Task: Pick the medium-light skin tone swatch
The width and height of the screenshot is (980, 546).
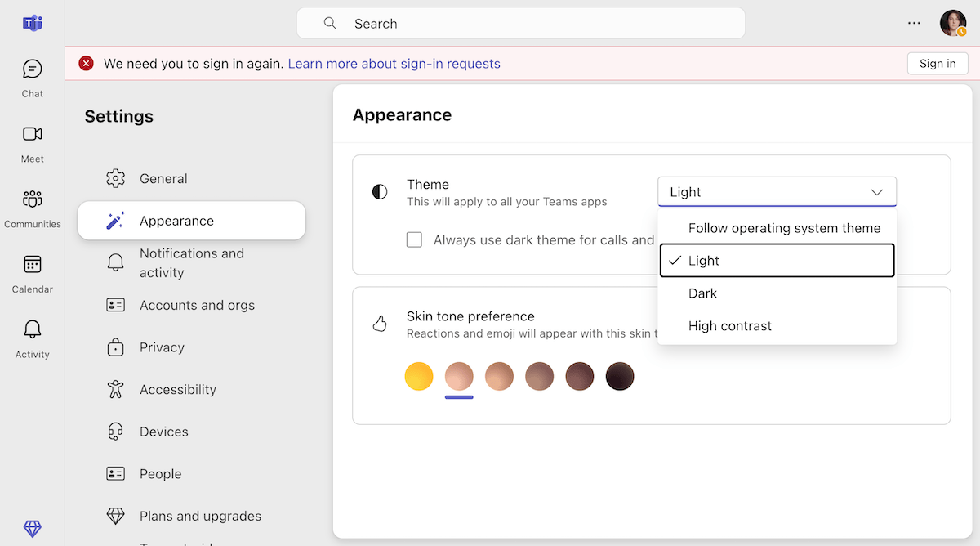Action: 499,377
